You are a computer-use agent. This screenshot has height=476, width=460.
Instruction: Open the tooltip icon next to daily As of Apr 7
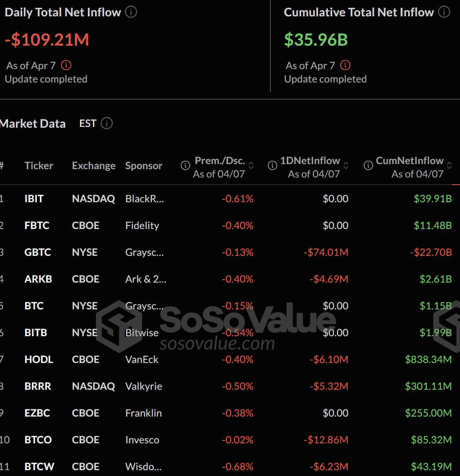(67, 65)
